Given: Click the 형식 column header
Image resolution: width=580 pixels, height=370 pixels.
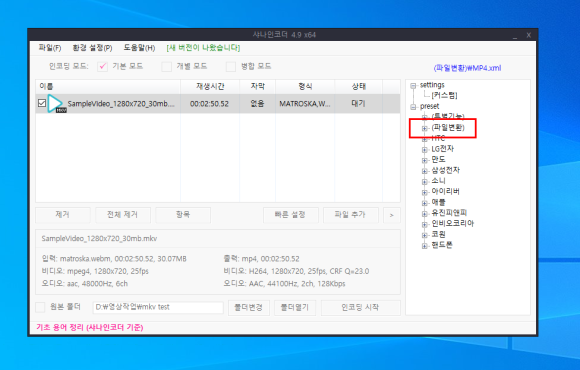Looking at the screenshot, I should (305, 87).
